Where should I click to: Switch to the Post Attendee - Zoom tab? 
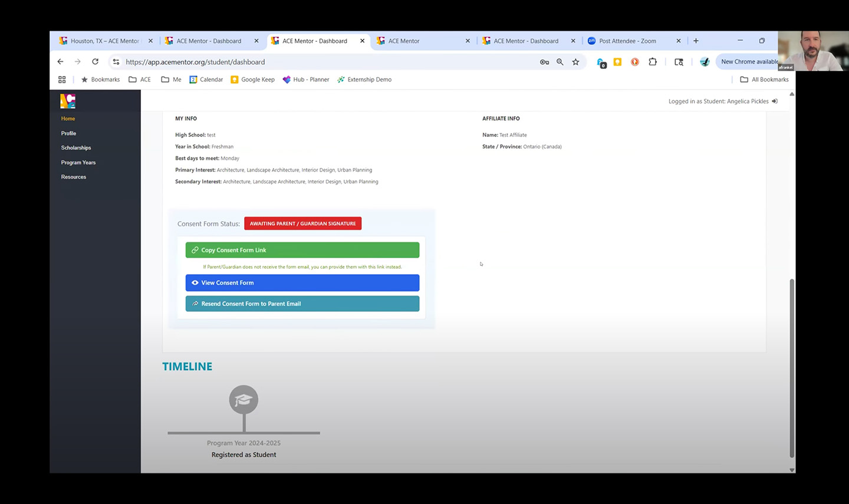[627, 41]
